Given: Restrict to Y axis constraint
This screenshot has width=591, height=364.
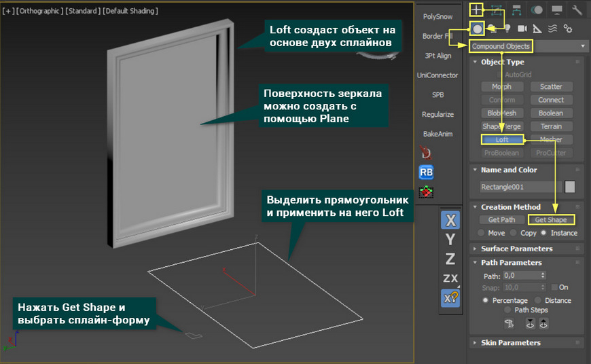Looking at the screenshot, I should 450,239.
